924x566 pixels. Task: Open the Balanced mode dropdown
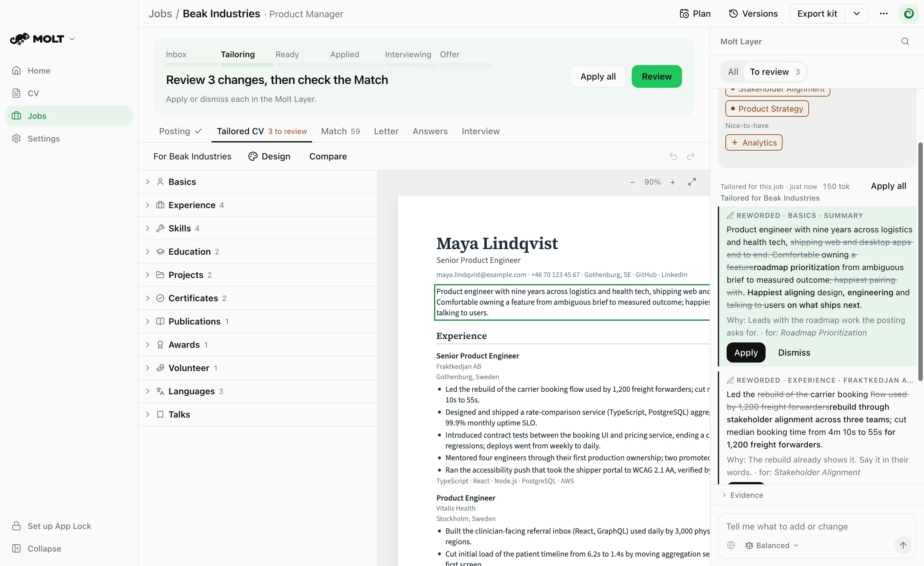(x=772, y=545)
